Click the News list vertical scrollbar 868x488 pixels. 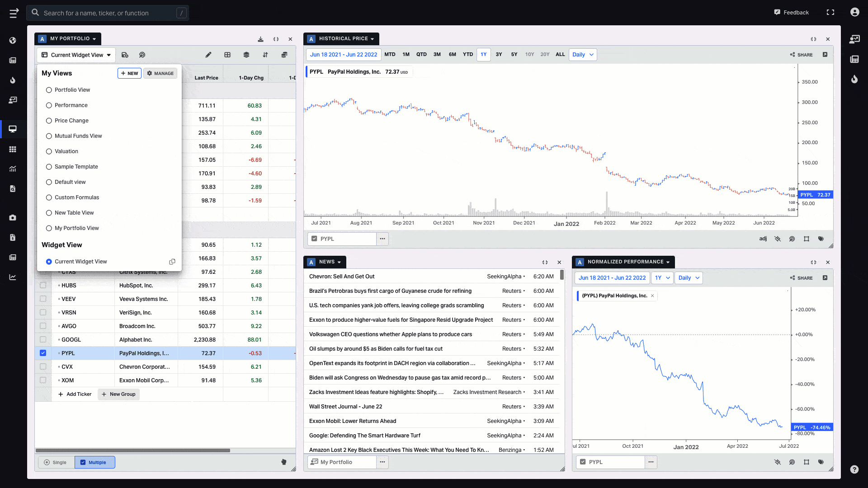click(x=562, y=274)
